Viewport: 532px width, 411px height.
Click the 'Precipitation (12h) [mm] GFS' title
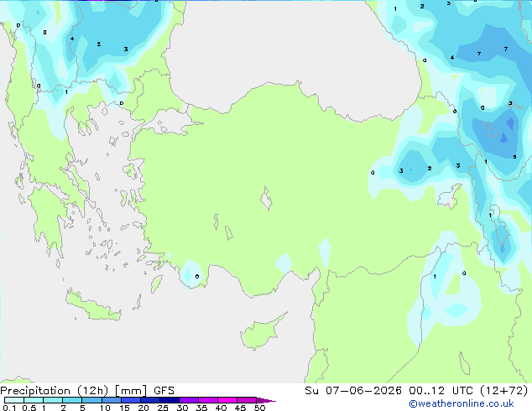pyautogui.click(x=87, y=391)
